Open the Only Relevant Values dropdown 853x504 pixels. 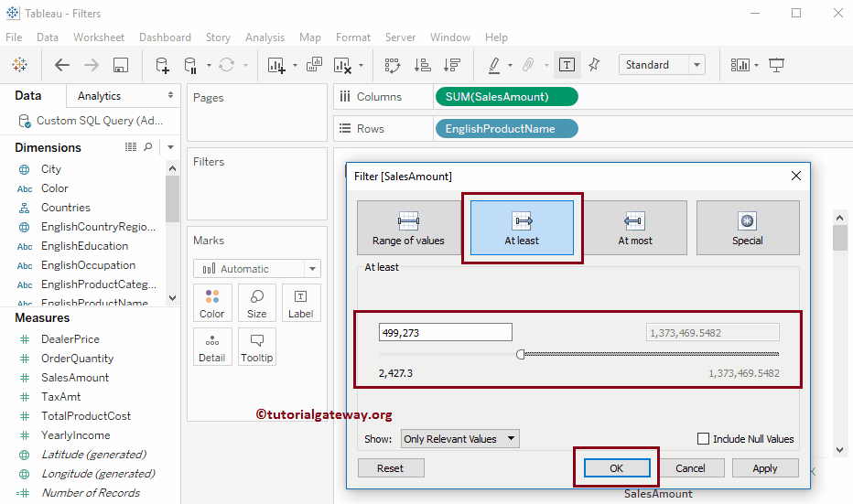click(460, 439)
